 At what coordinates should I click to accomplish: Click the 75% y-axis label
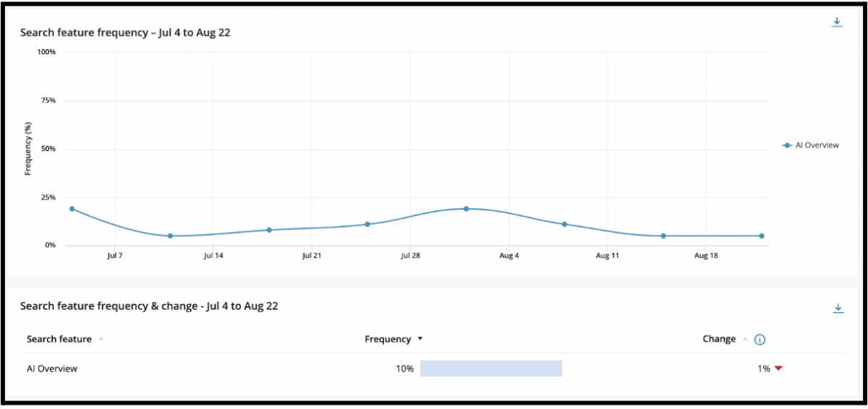tap(48, 100)
